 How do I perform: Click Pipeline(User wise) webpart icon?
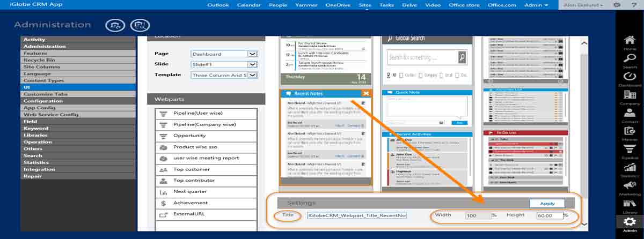[x=163, y=113]
